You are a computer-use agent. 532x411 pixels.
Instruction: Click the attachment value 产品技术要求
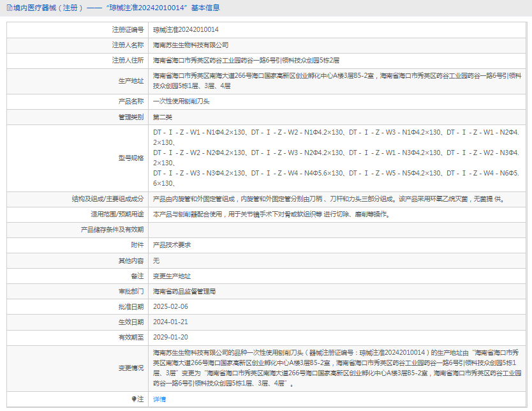[x=172, y=245]
